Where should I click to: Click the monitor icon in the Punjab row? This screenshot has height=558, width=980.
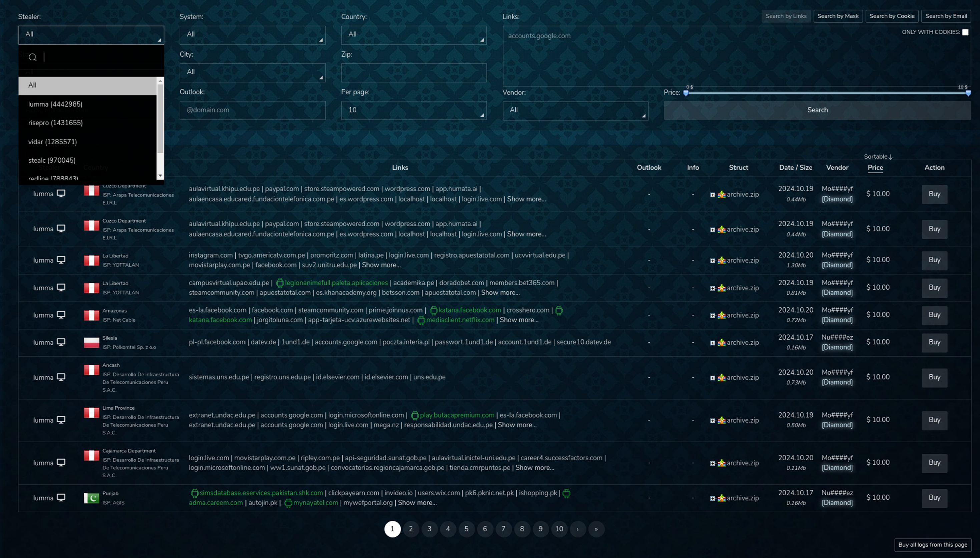[x=61, y=497]
